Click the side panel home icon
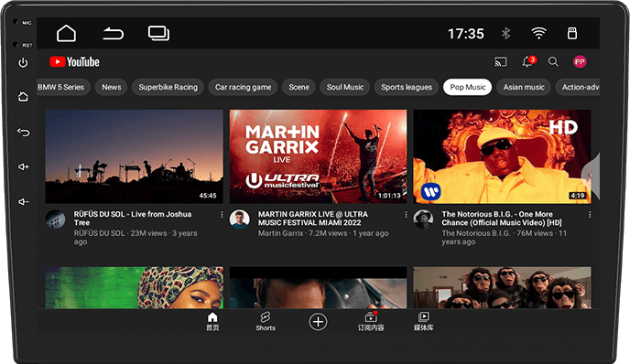The height and width of the screenshot is (364, 630). click(x=23, y=97)
